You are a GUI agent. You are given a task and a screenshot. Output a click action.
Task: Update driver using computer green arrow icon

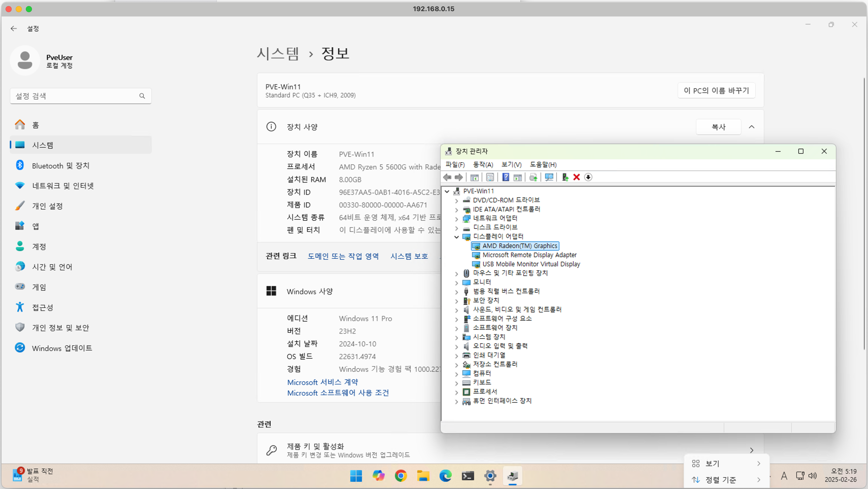point(565,177)
